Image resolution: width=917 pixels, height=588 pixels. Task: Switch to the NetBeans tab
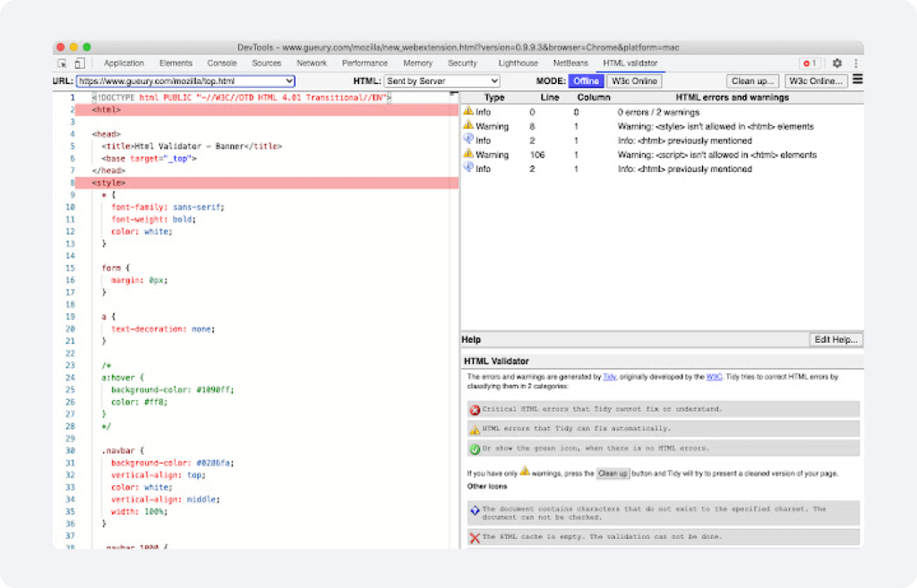point(570,64)
